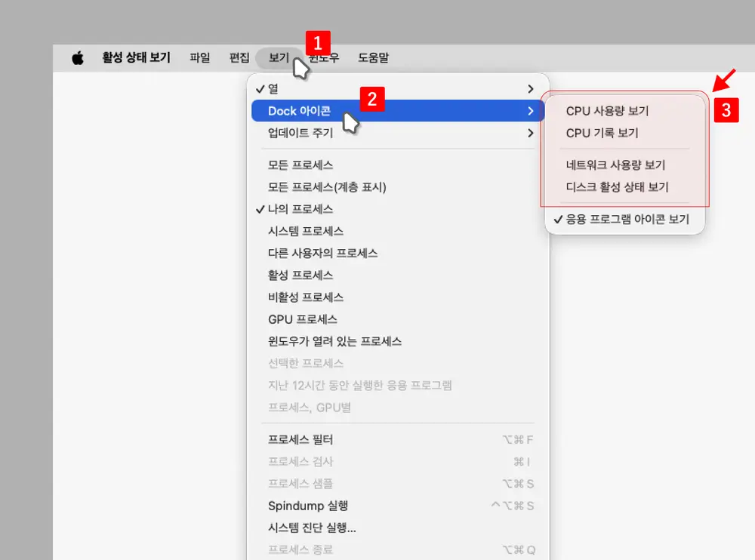Toggle the checked 나의 프로세스 option
755x560 pixels.
click(398, 209)
